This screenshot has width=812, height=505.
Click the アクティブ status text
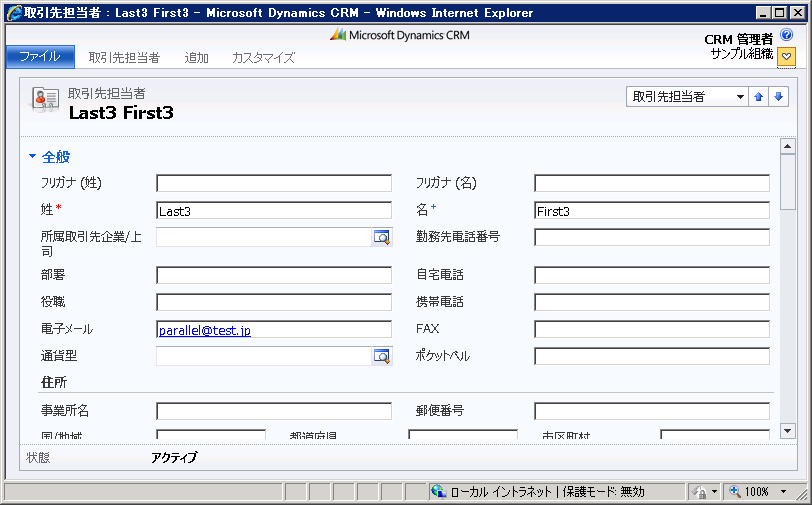tap(174, 457)
